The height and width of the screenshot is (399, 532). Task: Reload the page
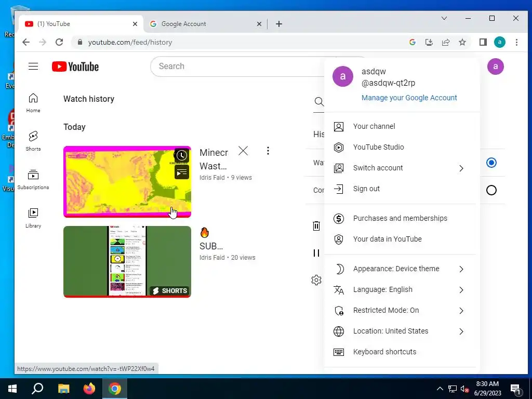pos(59,42)
